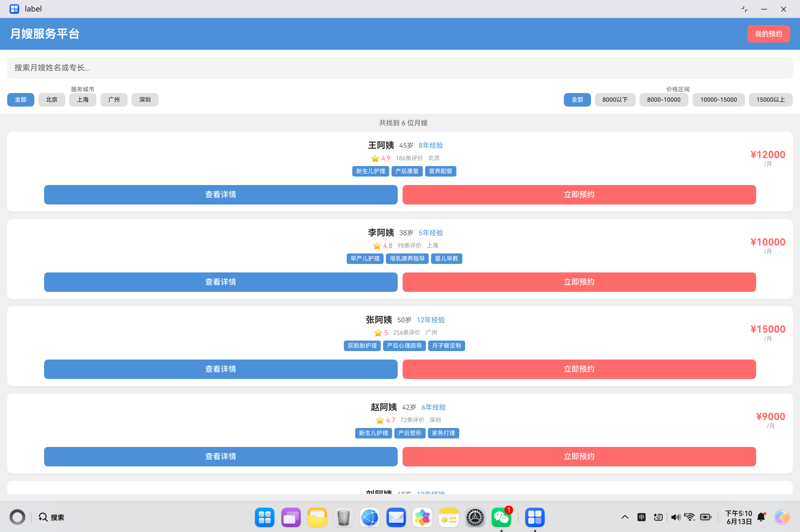The height and width of the screenshot is (532, 800).
Task: Filter by city 深圳
Action: click(x=145, y=100)
